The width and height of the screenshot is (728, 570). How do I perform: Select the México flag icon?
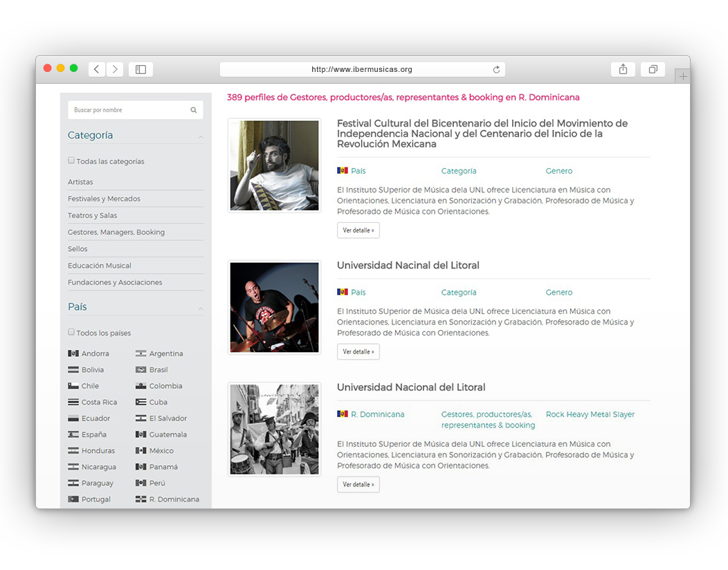coord(140,451)
